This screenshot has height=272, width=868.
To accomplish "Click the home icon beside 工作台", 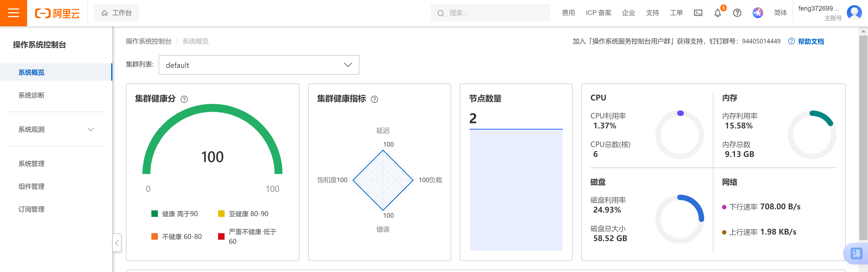I will (x=105, y=13).
